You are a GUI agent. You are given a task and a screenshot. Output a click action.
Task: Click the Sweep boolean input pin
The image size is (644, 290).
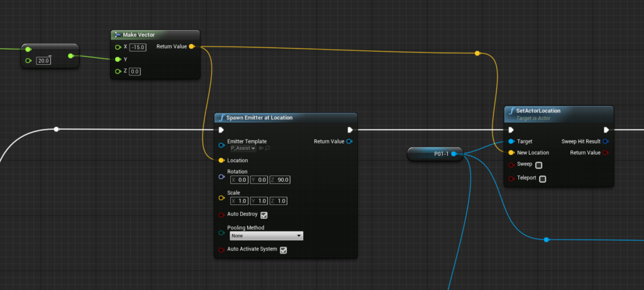point(511,165)
